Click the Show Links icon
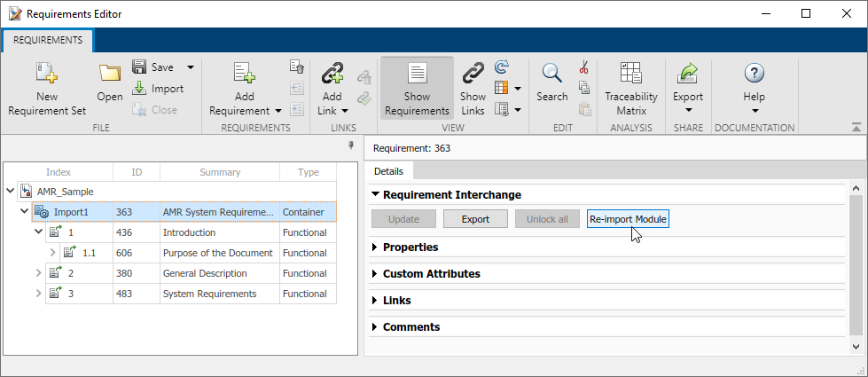Viewport: 868px width, 377px height. pos(473,75)
